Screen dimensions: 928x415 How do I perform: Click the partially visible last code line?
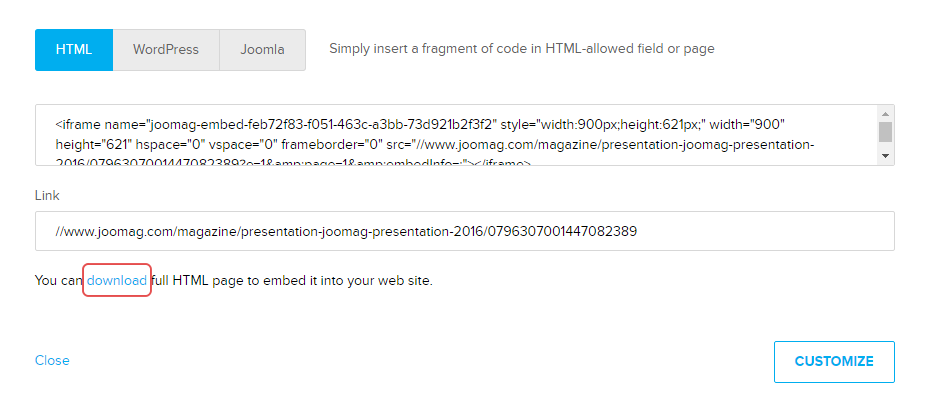click(x=300, y=162)
